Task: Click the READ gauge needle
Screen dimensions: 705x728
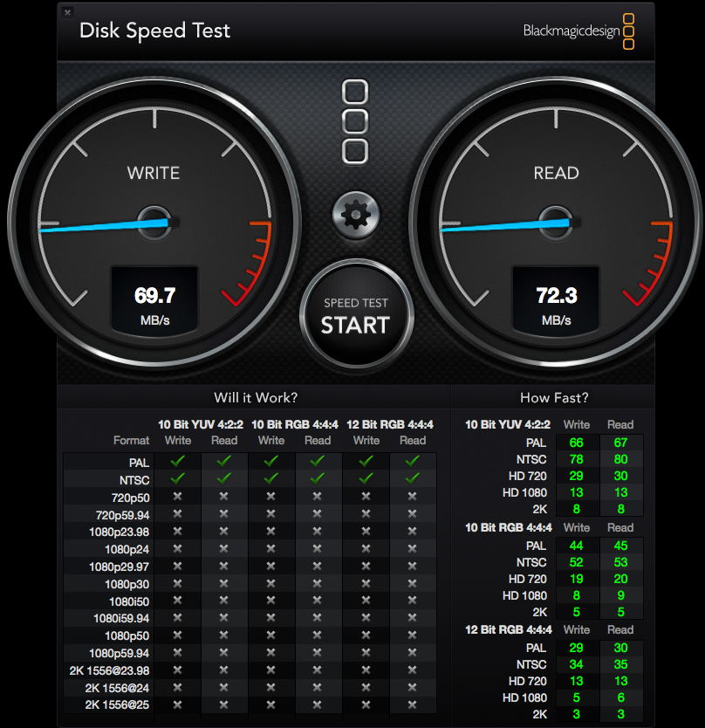Action: coord(506,227)
